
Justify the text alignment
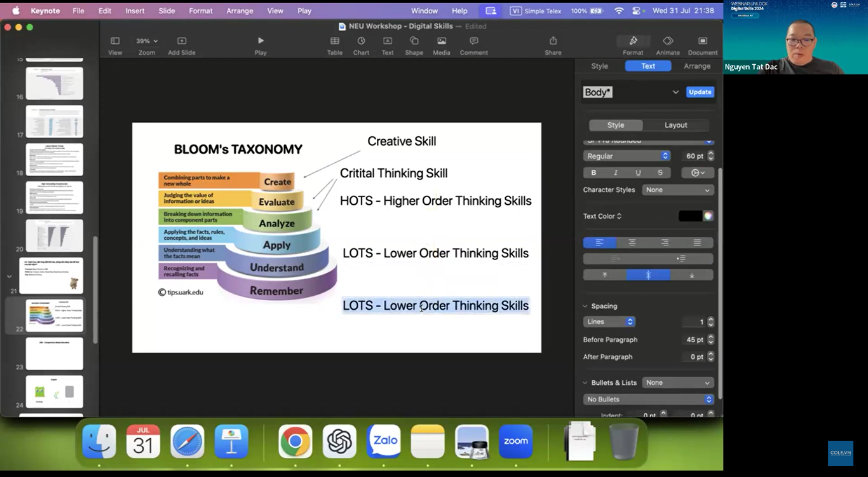click(697, 242)
